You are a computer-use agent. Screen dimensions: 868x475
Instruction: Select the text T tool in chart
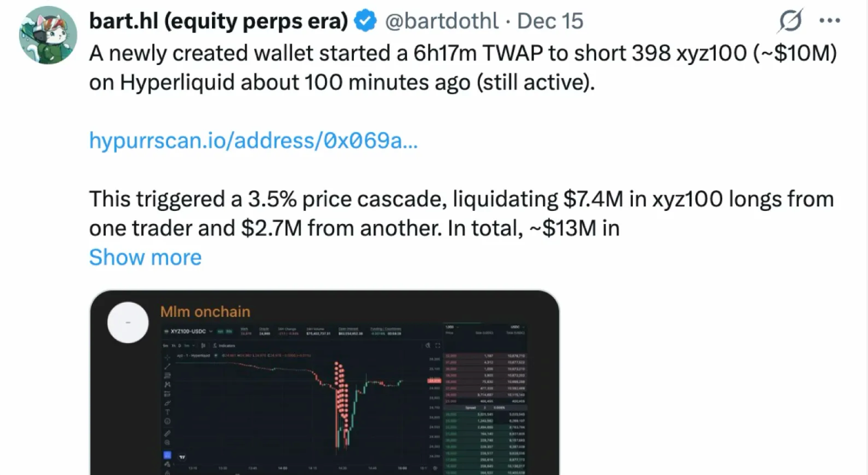(167, 412)
